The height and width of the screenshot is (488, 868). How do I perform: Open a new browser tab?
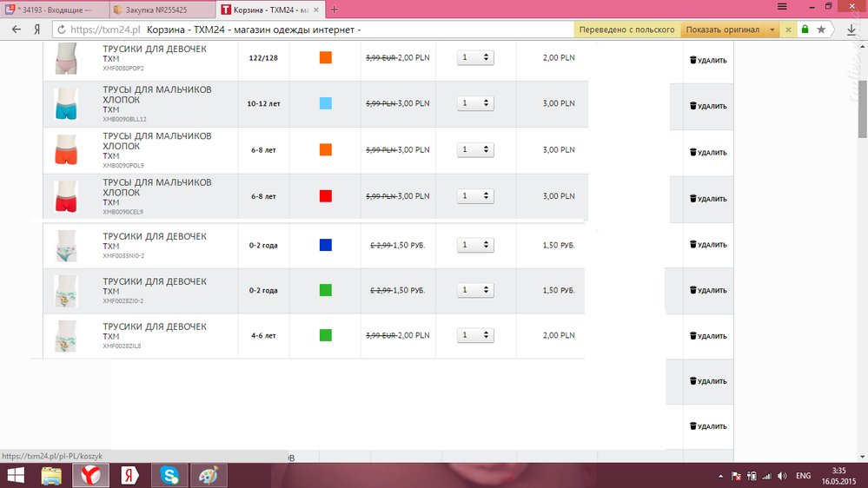pos(334,10)
